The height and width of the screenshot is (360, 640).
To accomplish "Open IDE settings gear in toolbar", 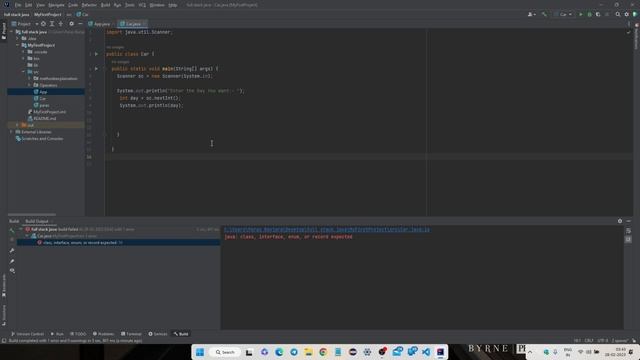I will click(627, 14).
